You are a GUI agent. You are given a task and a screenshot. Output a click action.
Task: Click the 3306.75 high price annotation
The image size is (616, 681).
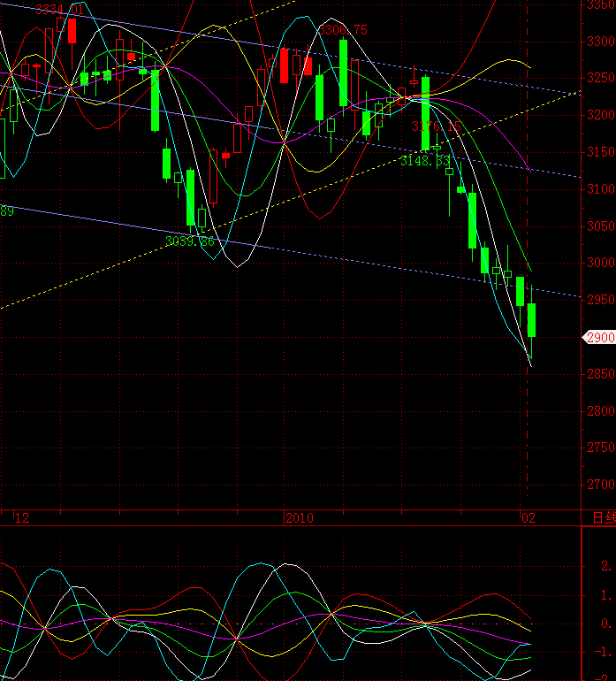point(343,30)
